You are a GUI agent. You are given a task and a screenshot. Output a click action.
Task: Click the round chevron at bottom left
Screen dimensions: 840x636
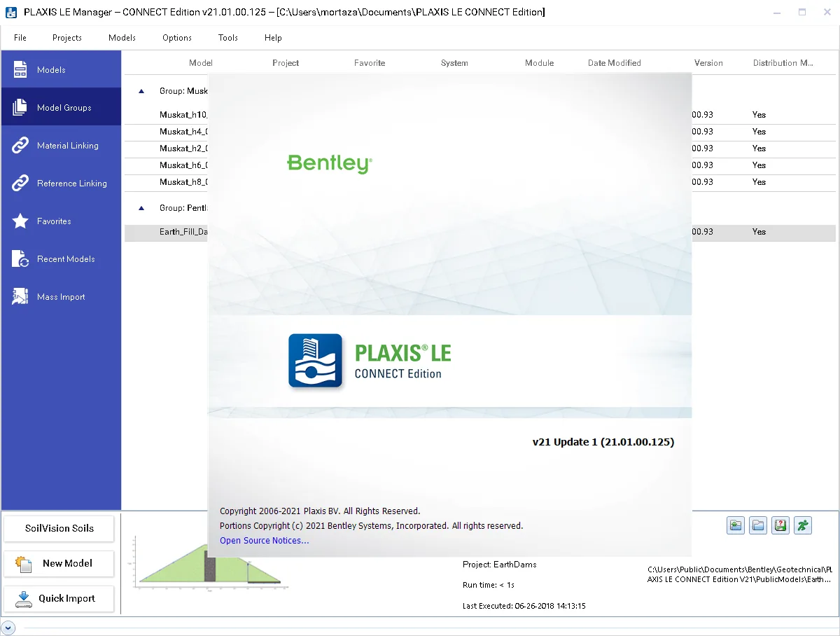(x=8, y=628)
